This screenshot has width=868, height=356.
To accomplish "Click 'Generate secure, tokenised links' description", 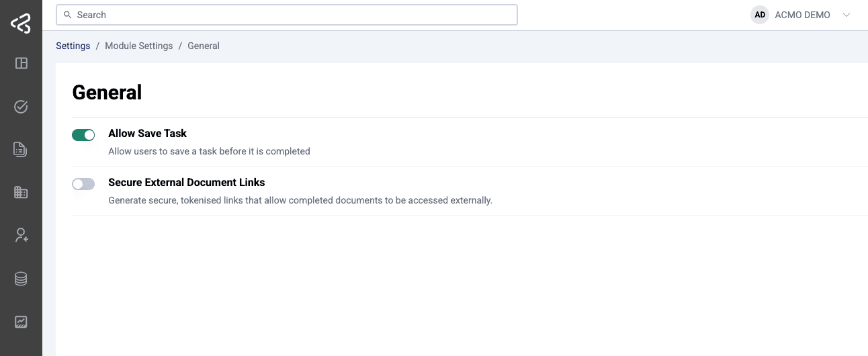I will coord(300,200).
